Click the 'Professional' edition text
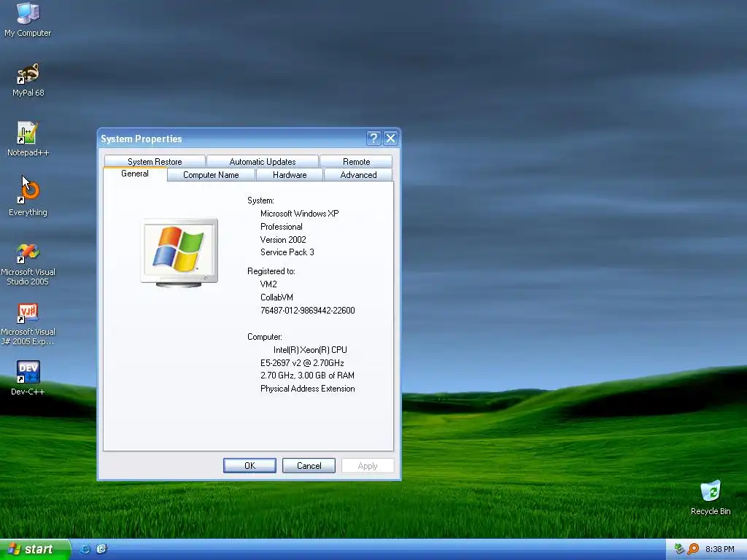The image size is (747, 560). [281, 227]
